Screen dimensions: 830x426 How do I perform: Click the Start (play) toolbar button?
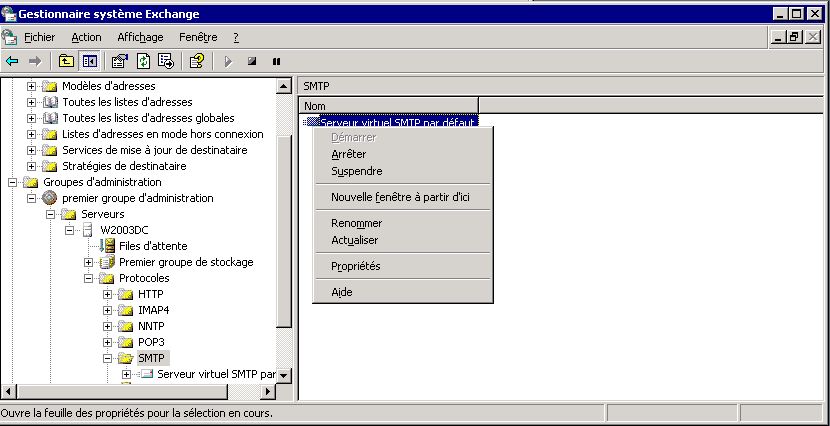click(x=228, y=61)
